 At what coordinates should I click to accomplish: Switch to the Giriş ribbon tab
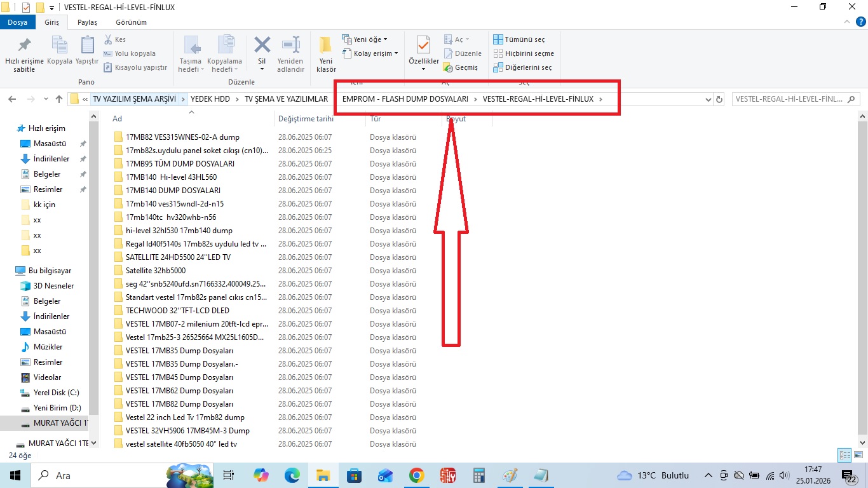coord(52,22)
